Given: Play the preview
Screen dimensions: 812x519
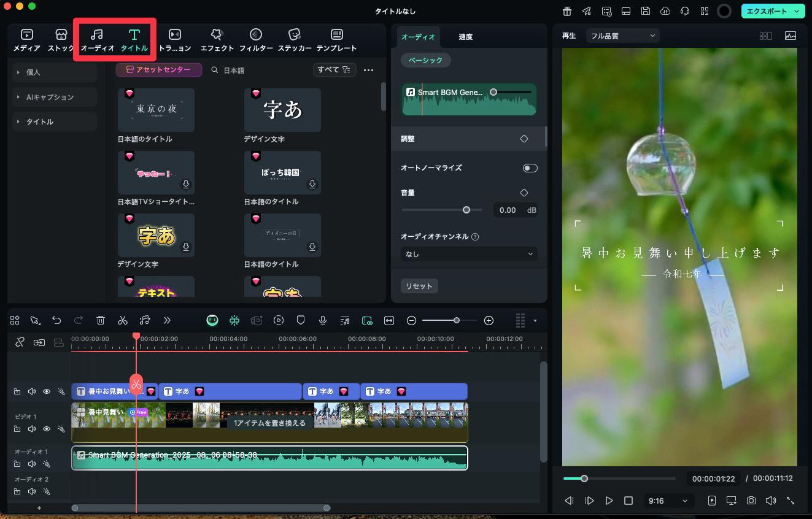Looking at the screenshot, I should pyautogui.click(x=609, y=501).
